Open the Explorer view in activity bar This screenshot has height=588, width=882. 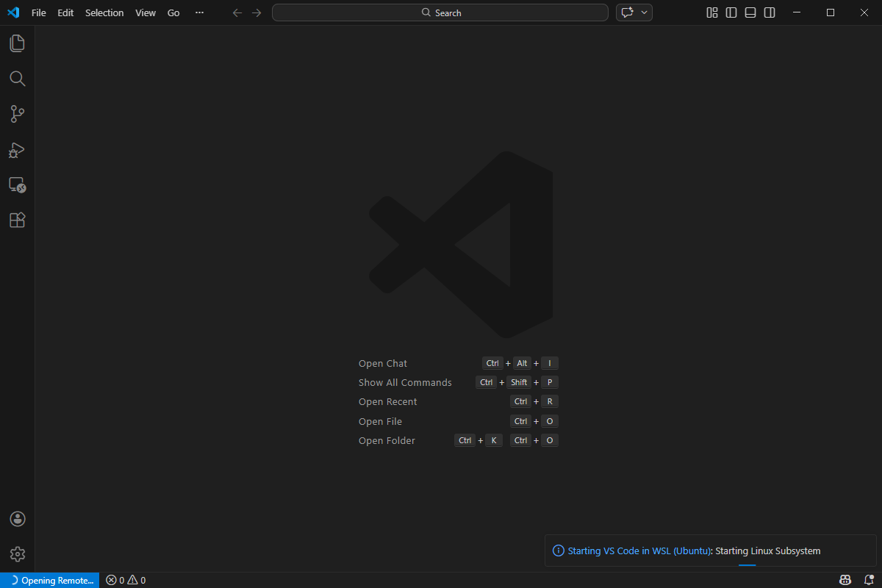coord(17,43)
